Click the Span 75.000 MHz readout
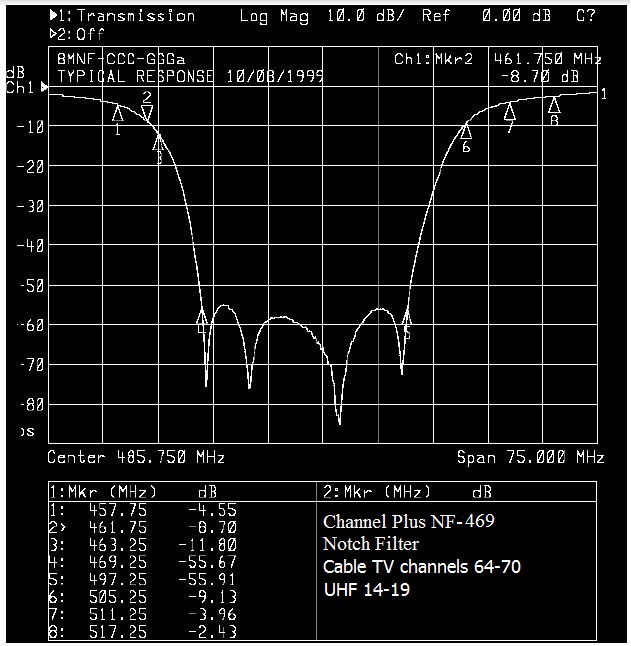The height and width of the screenshot is (646, 631). 530,457
